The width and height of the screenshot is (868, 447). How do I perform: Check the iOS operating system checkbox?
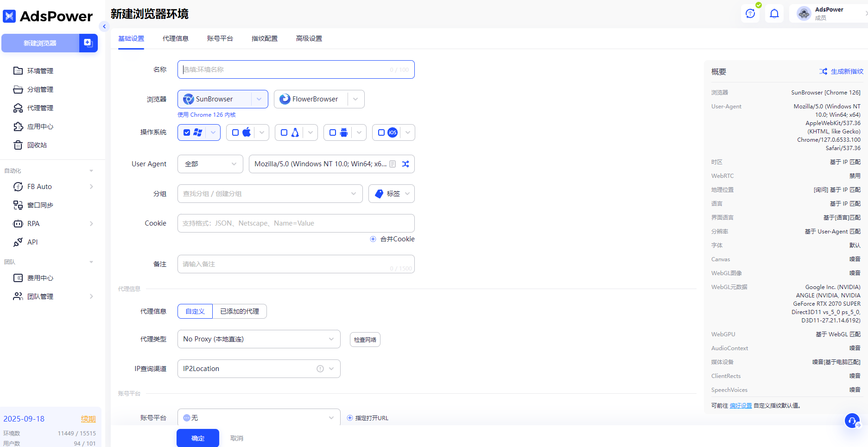pyautogui.click(x=381, y=132)
